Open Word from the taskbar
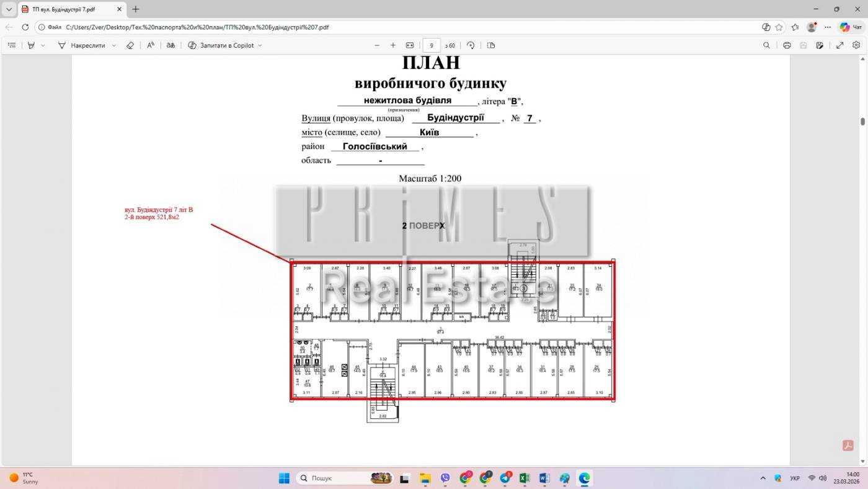This screenshot has height=489, width=868. [544, 478]
